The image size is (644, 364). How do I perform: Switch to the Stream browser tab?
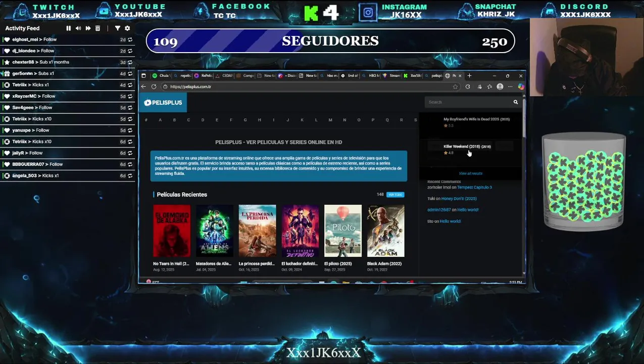[391, 76]
